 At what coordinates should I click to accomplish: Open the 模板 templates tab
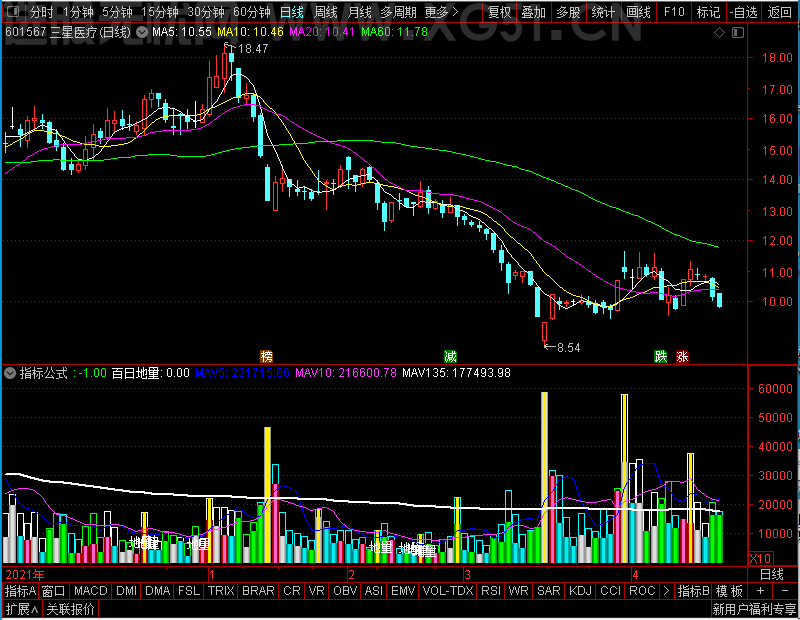(730, 591)
